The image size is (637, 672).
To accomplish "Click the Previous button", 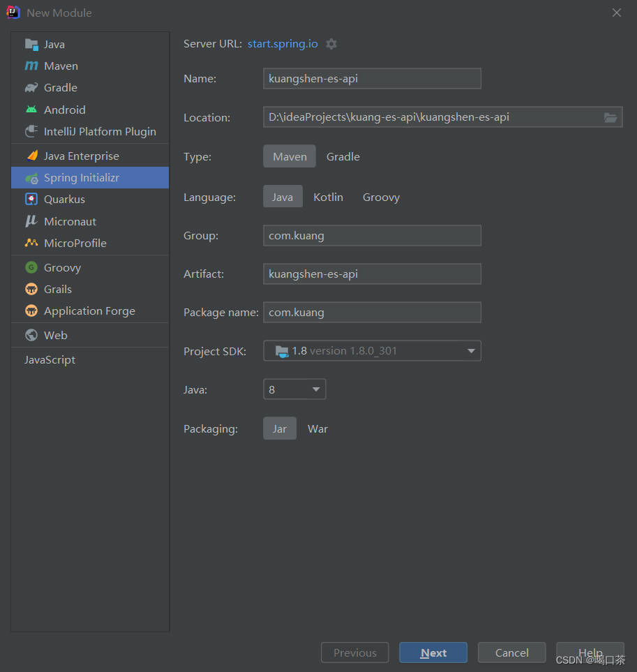I will pyautogui.click(x=354, y=652).
